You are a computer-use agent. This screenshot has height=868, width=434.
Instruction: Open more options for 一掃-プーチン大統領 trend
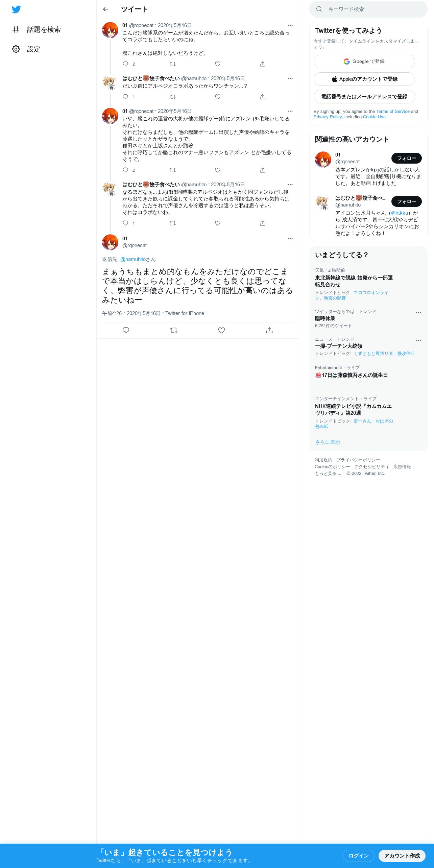point(418,340)
